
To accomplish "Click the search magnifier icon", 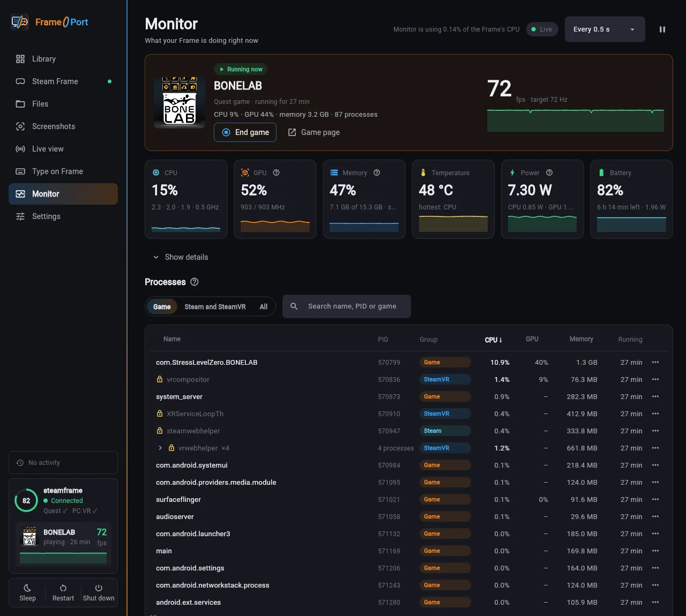I will click(294, 306).
